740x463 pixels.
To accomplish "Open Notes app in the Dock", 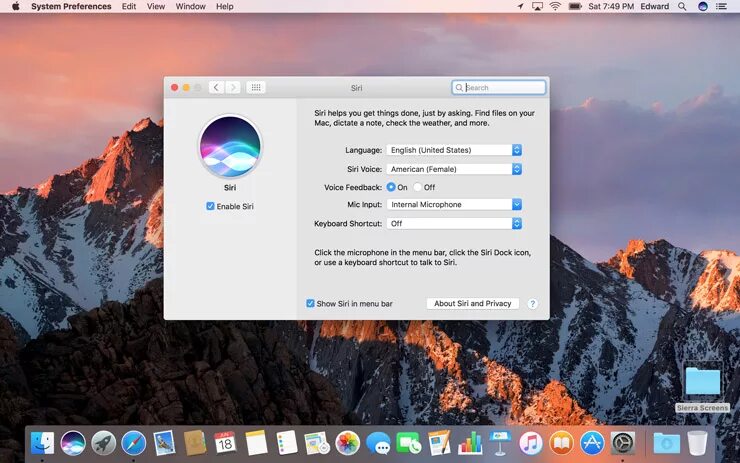I will point(256,443).
